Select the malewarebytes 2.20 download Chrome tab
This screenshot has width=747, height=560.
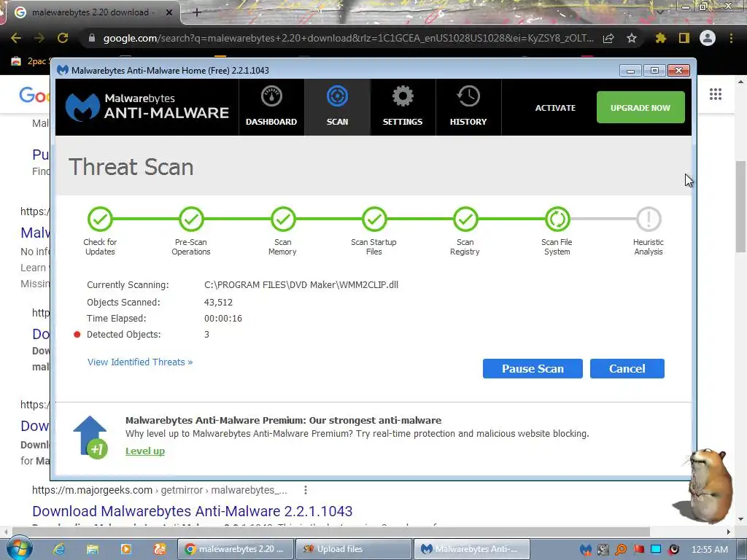coord(93,12)
